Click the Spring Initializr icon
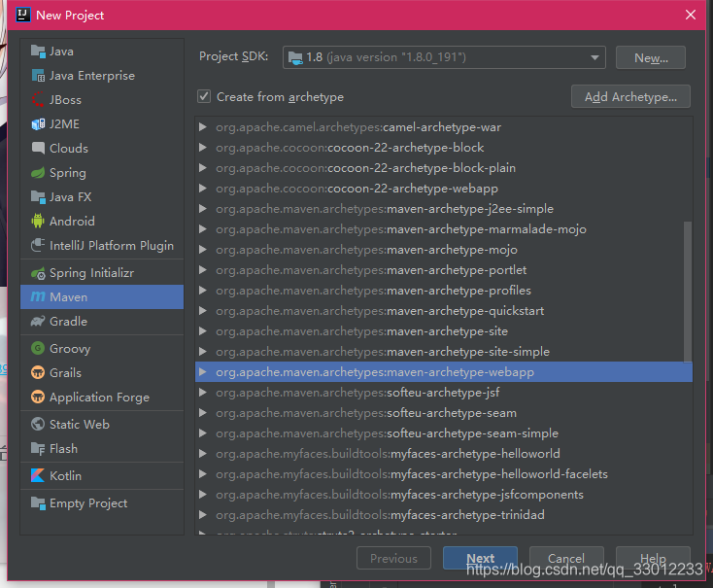The image size is (713, 588). click(x=38, y=273)
